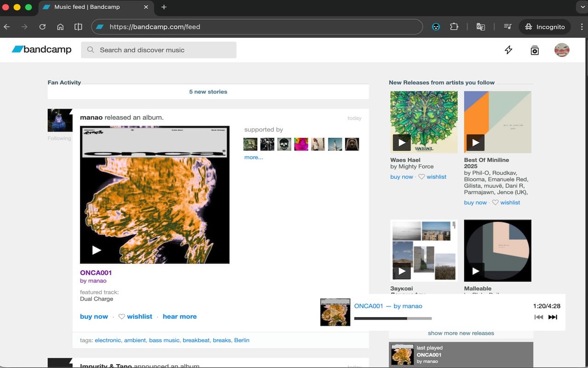Click the 'by manao' line under ONCA001
Screen dimensions: 588x368
(x=93, y=281)
